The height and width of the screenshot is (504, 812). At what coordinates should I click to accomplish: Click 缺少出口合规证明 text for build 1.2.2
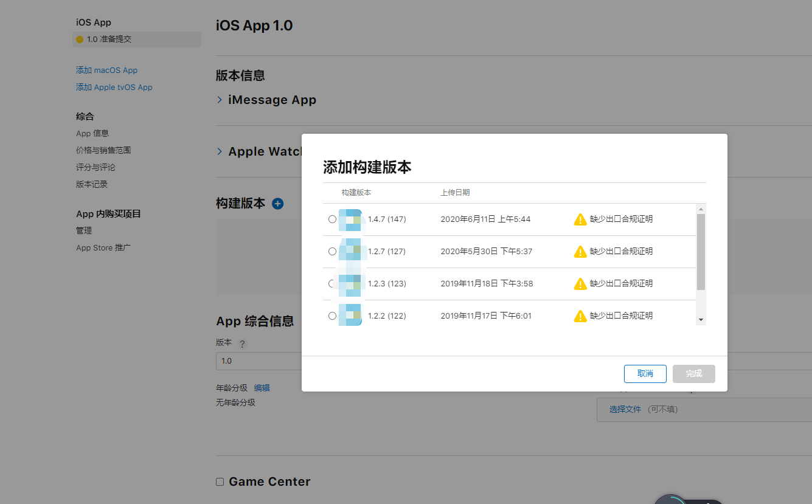[x=622, y=316]
